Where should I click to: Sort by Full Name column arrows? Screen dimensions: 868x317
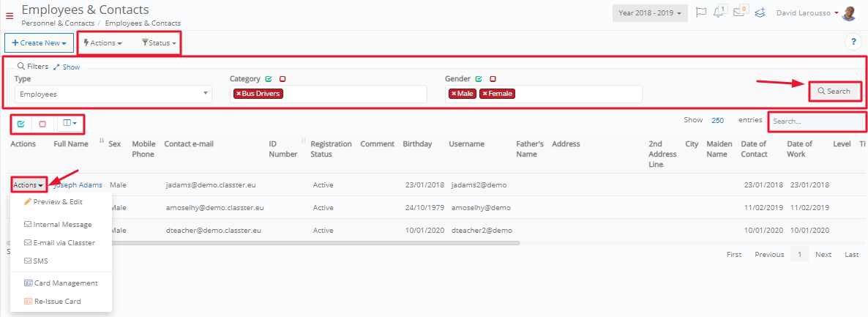click(101, 141)
